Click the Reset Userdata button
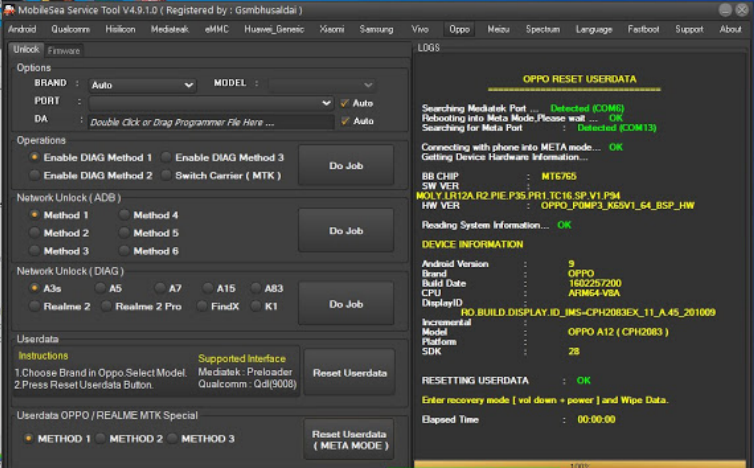 (350, 373)
